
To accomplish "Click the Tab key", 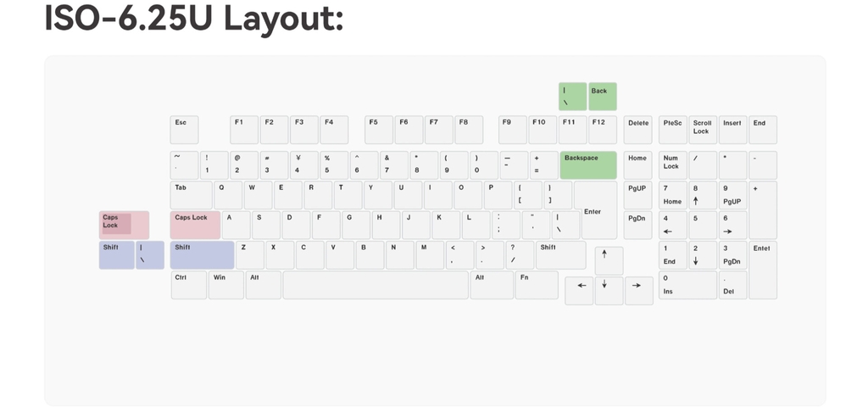I will [x=191, y=195].
